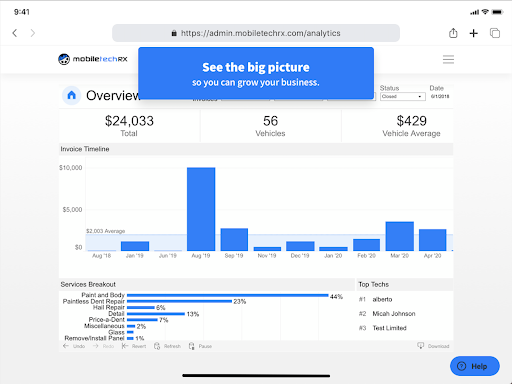This screenshot has height=384, width=512.
Task: Click the Revert toolbar button
Action: point(134,346)
